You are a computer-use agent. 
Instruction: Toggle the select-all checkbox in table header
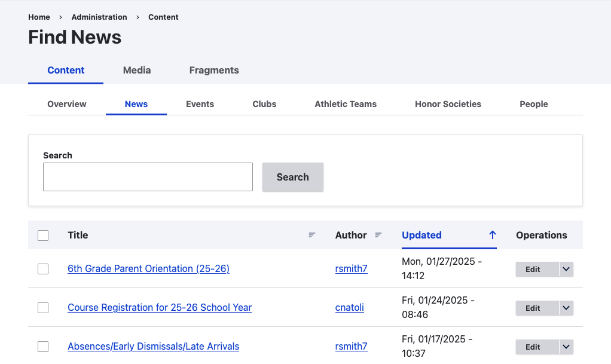[x=43, y=235]
